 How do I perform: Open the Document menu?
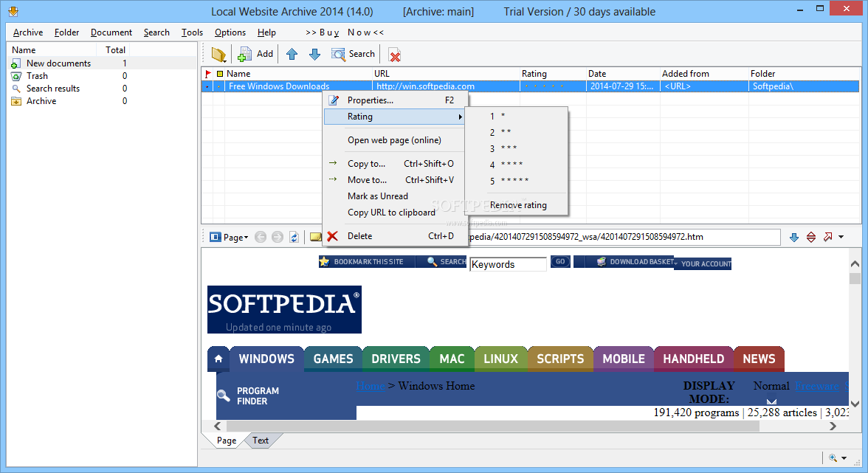point(111,32)
